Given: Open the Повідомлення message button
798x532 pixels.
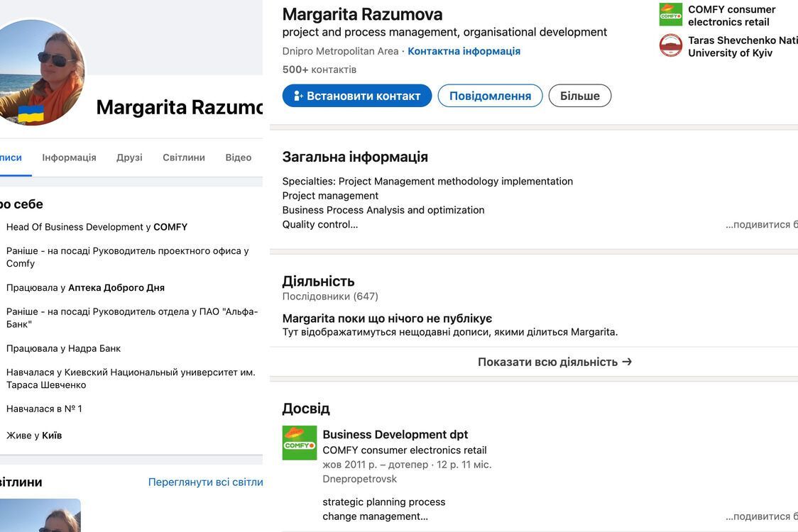Looking at the screenshot, I should tap(490, 96).
